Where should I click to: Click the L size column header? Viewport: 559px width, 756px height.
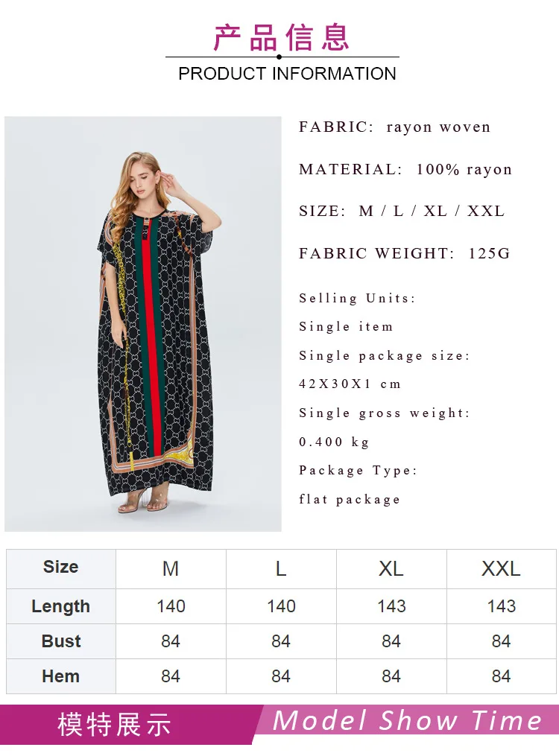[x=281, y=569]
